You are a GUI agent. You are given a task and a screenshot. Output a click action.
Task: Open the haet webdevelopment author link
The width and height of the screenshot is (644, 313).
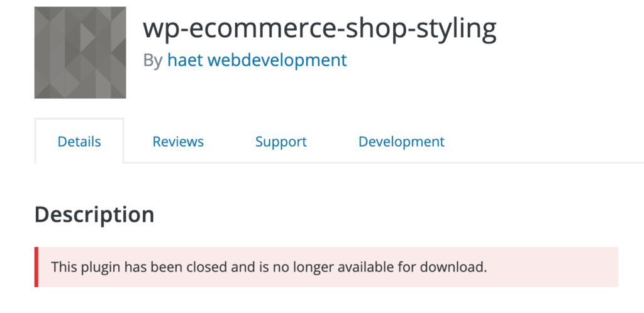257,60
